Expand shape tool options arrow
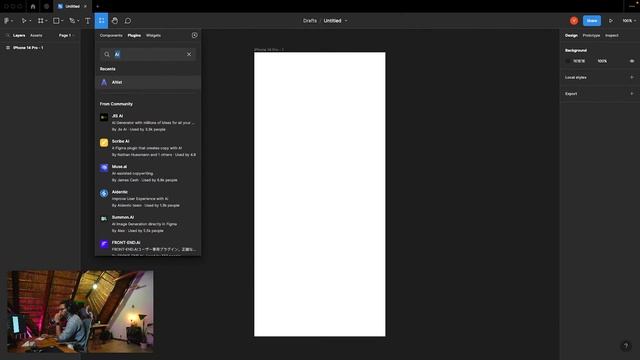 [x=62, y=21]
